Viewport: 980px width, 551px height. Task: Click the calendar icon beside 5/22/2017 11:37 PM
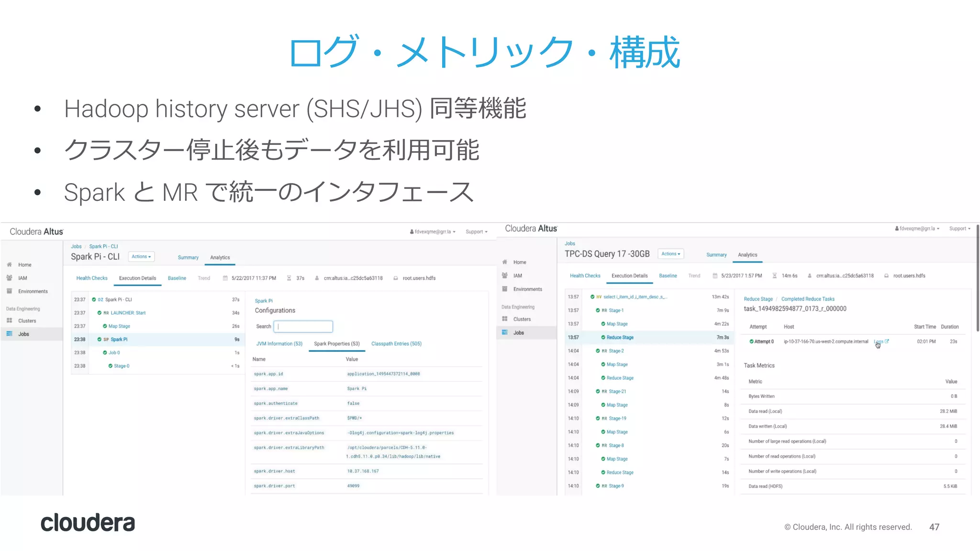pos(225,278)
